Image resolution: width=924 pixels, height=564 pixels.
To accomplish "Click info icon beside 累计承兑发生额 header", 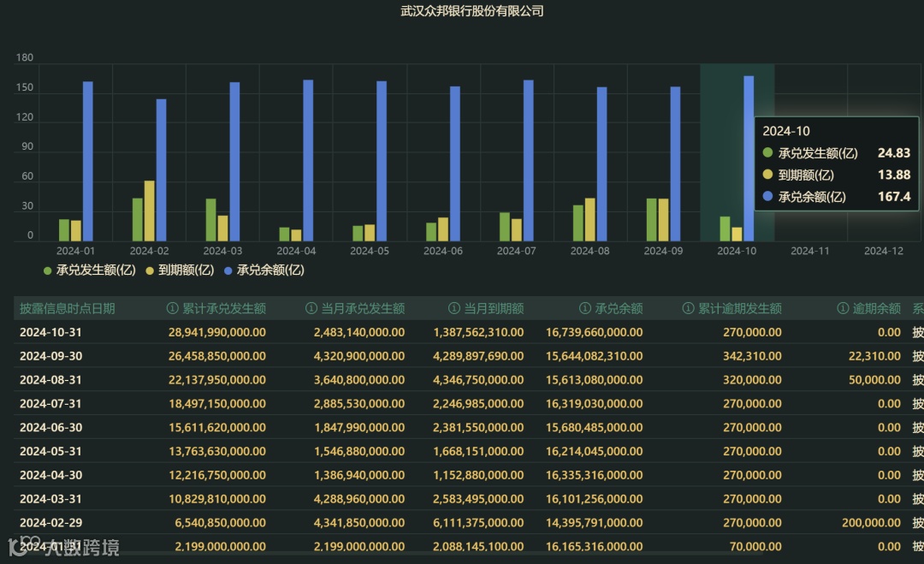I will [173, 308].
